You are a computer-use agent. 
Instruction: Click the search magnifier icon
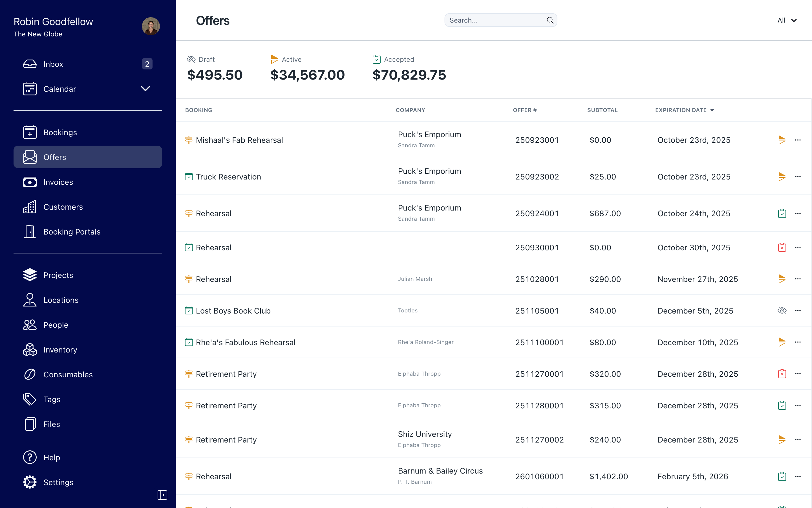coord(550,20)
